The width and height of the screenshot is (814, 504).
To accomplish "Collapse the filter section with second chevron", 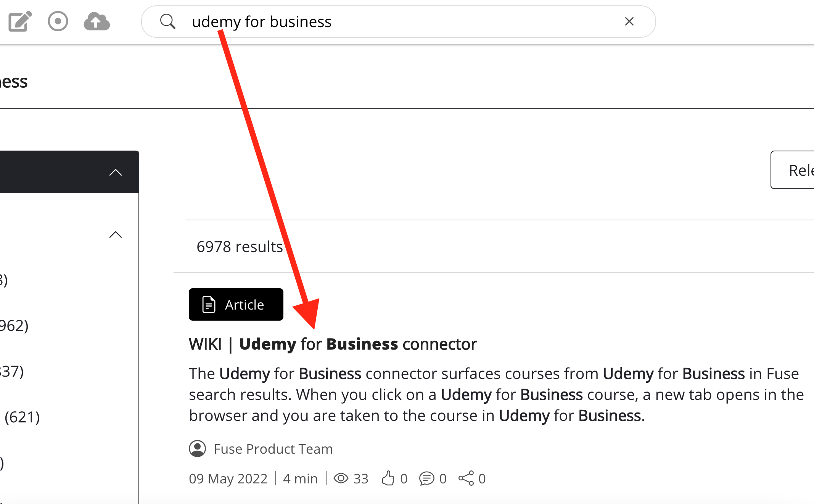I will [115, 234].
